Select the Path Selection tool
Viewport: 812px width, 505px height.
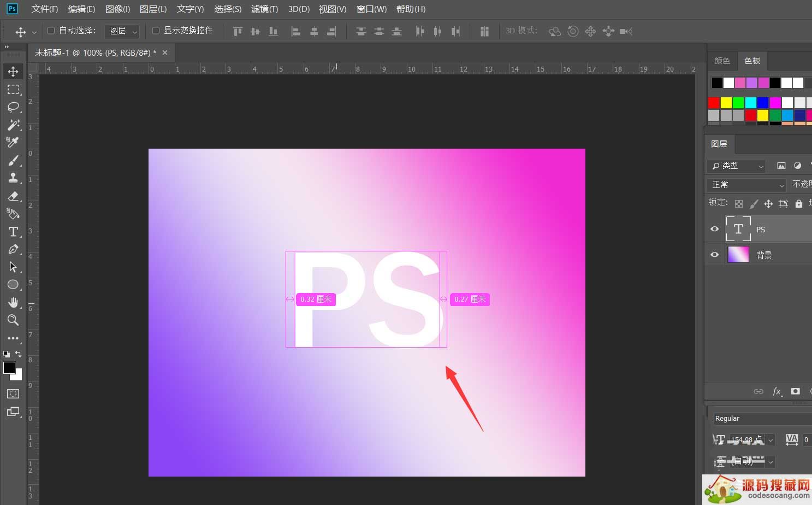[13, 267]
